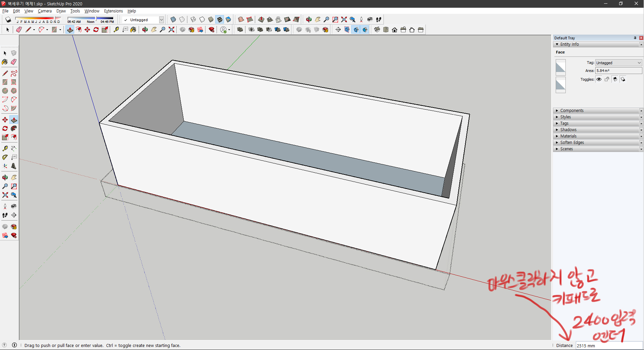This screenshot has height=350, width=644.
Task: Select the Scale tool in left toolbar
Action: (x=5, y=137)
